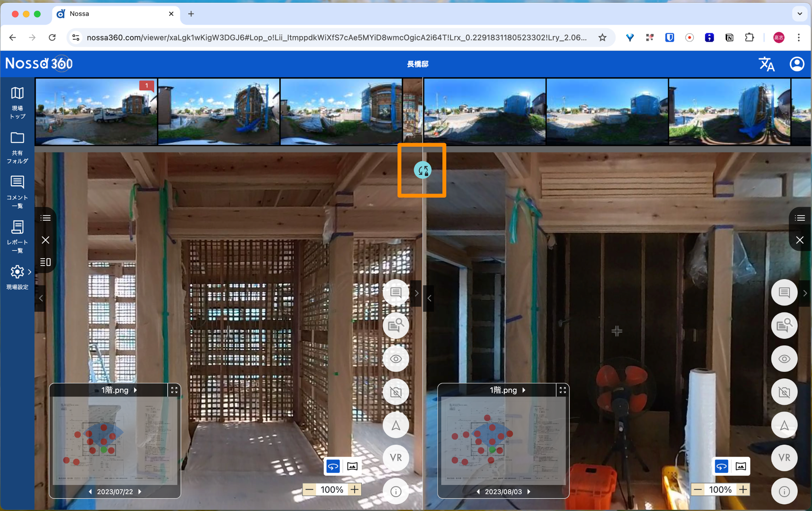
Task: Expand the 1階.png floor plan selector in left pane
Action: click(119, 390)
